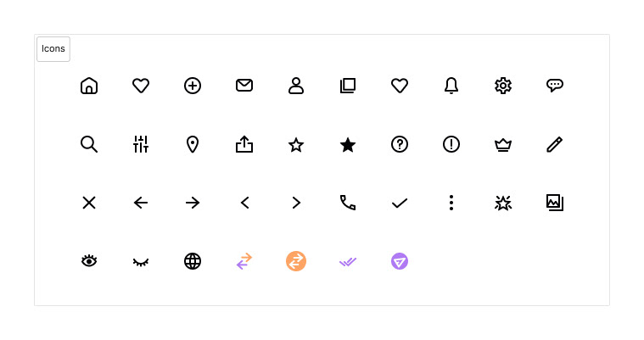Select the envelope mail icon
Viewport: 644px width, 340px height.
click(244, 86)
